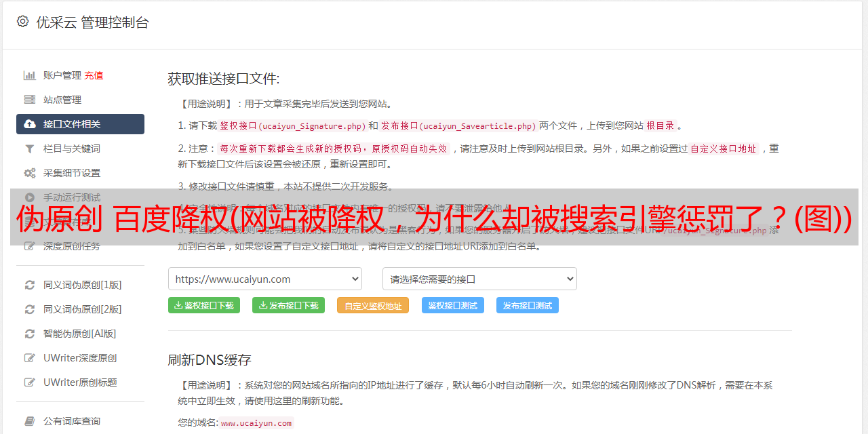Click the www.ucaiyun.com domain text
Image resolution: width=868 pixels, height=434 pixels.
coord(256,423)
